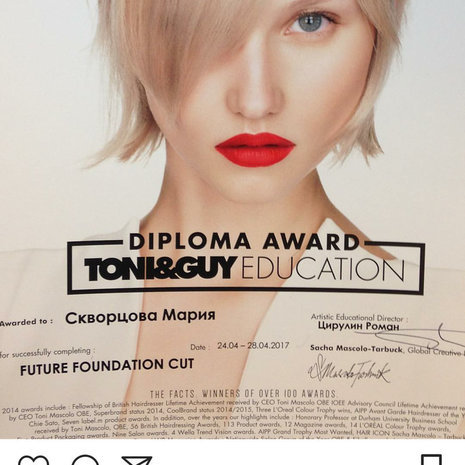Image resolution: width=465 pixels, height=465 pixels.
Task: Tap the model's blue eye in the photo
Action: pyautogui.click(x=310, y=23)
